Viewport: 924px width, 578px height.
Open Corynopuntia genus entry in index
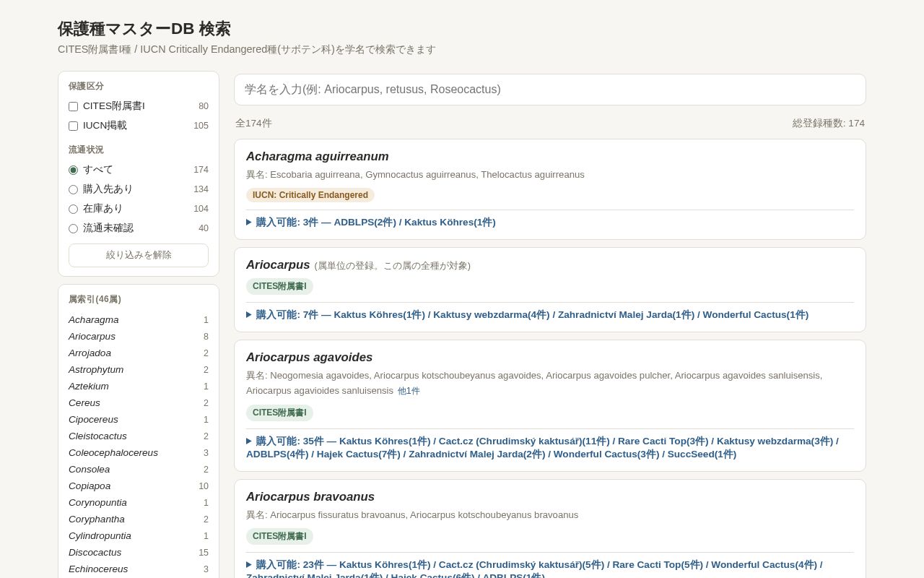(x=139, y=503)
